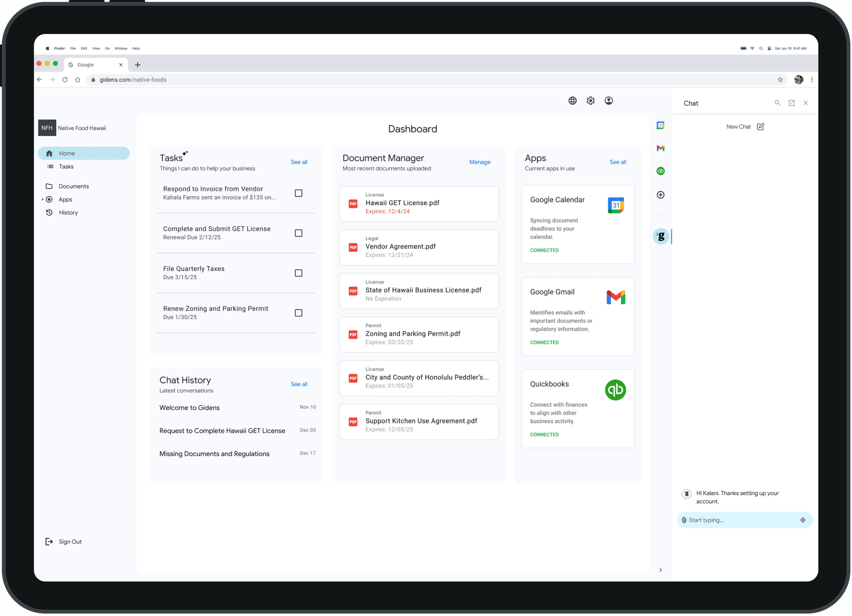Click the settings gear icon in toolbar
This screenshot has height=616, width=852.
pos(591,101)
